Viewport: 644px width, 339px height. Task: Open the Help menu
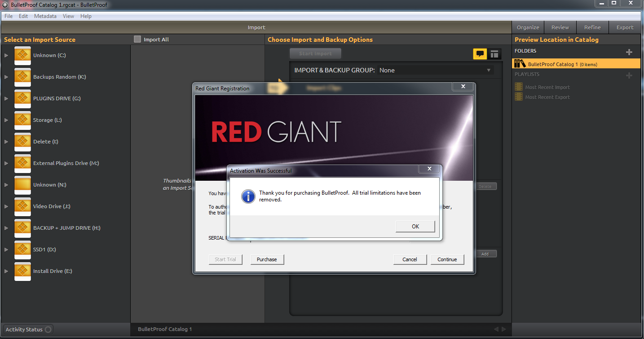click(x=86, y=16)
